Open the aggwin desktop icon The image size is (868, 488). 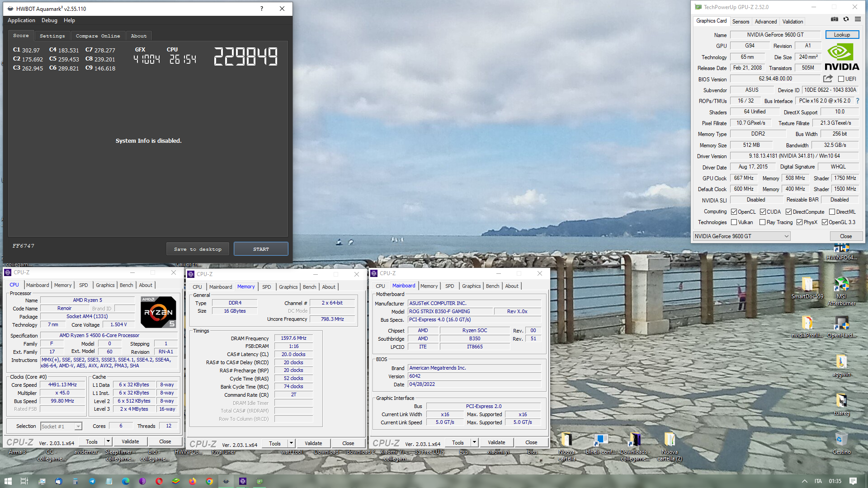coord(841,366)
